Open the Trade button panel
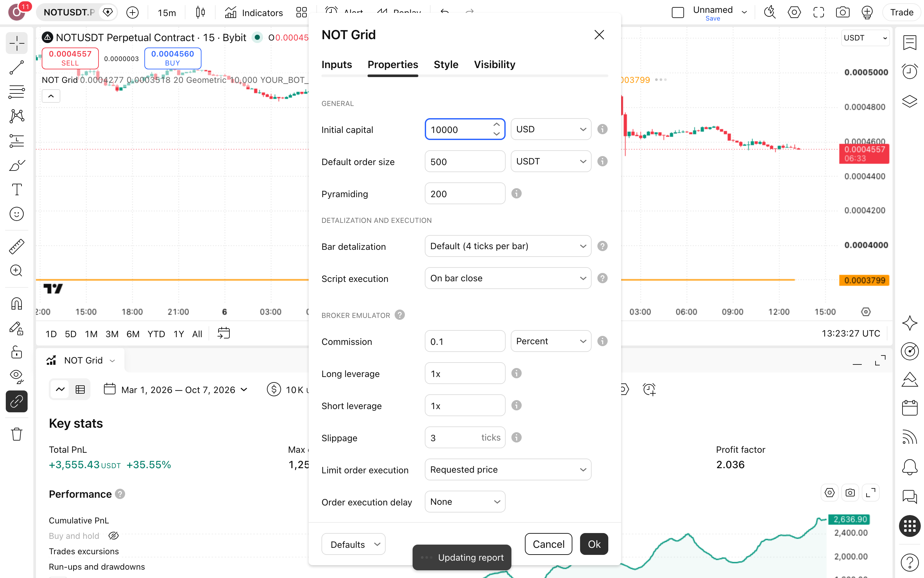 902,13
